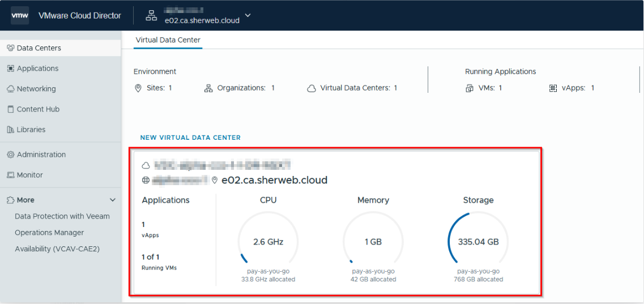This screenshot has height=304, width=644.
Task: Click the organization hierarchy icon in header
Action: tap(152, 16)
